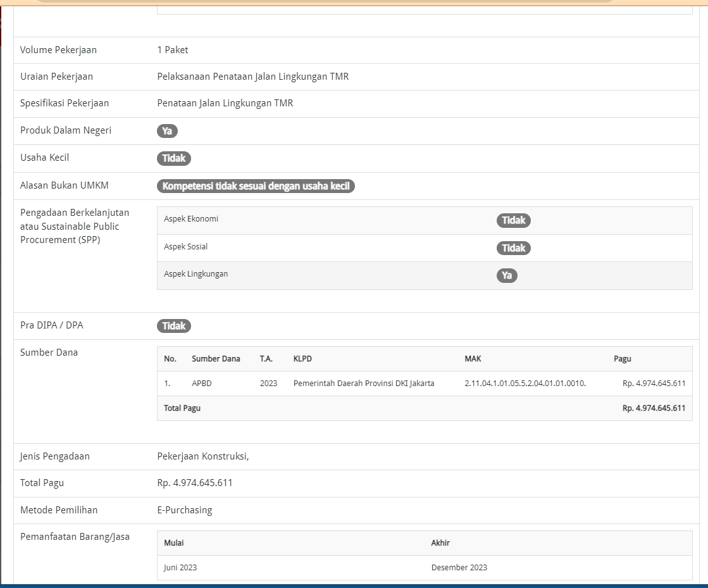Select the "Pekerjaan Konstruksi," value

pos(203,456)
